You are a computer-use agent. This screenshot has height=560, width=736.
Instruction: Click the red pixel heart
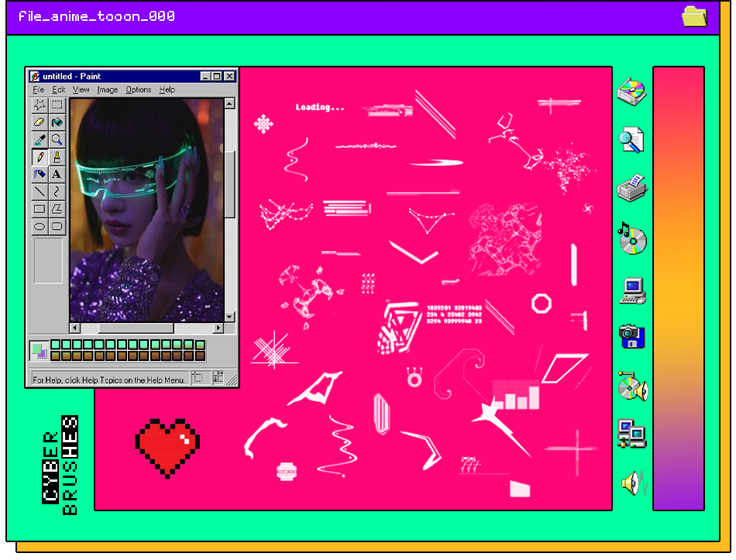point(167,448)
